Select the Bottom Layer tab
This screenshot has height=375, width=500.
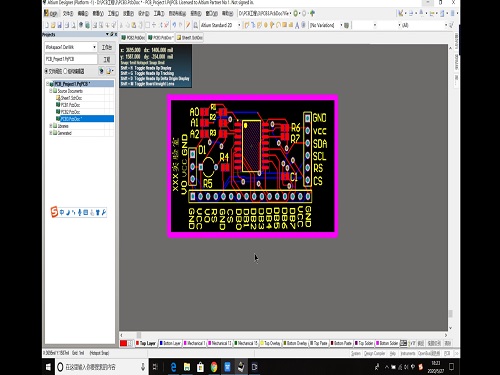(170, 343)
